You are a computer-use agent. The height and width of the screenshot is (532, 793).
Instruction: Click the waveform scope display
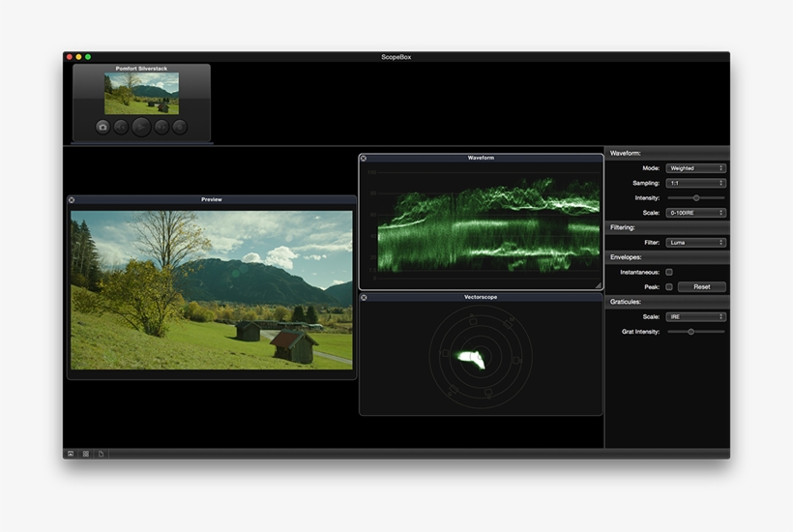pyautogui.click(x=481, y=225)
